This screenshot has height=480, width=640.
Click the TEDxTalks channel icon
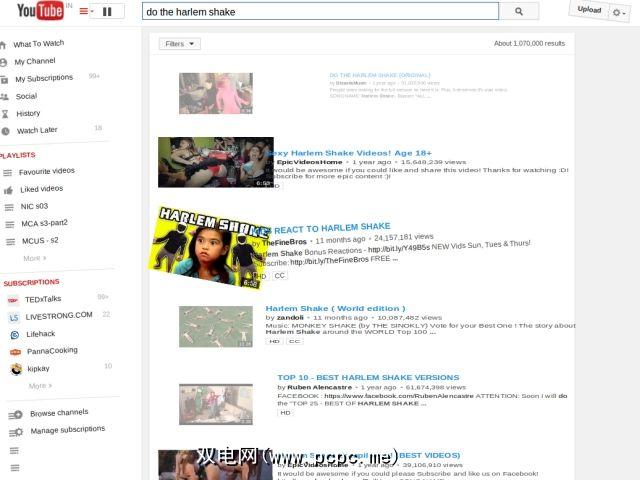pos(13,300)
